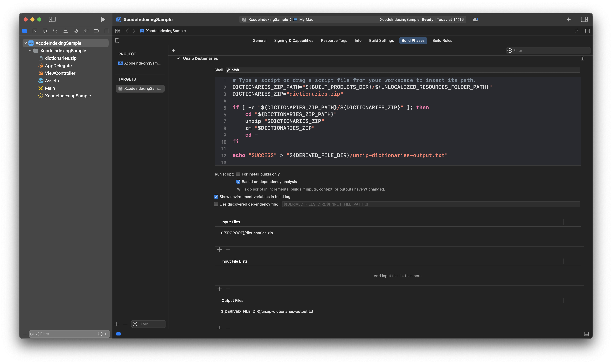Open ViewController swift file
612x364 pixels.
click(60, 73)
